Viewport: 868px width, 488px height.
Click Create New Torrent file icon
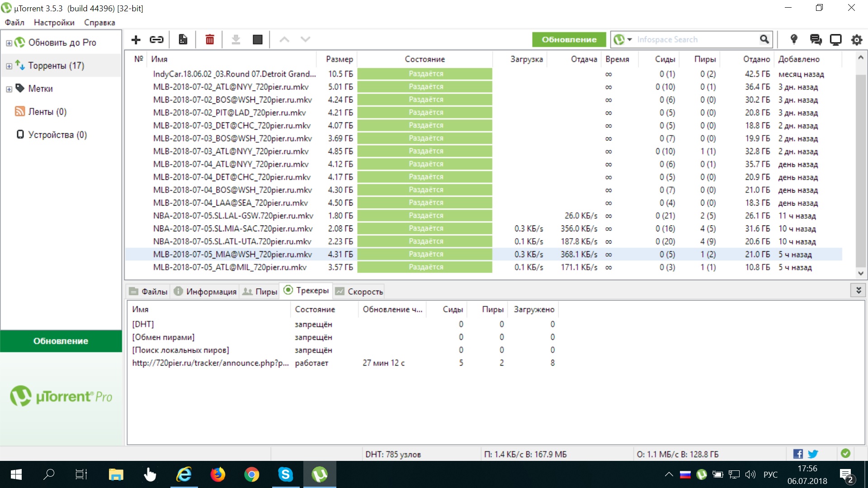click(183, 40)
